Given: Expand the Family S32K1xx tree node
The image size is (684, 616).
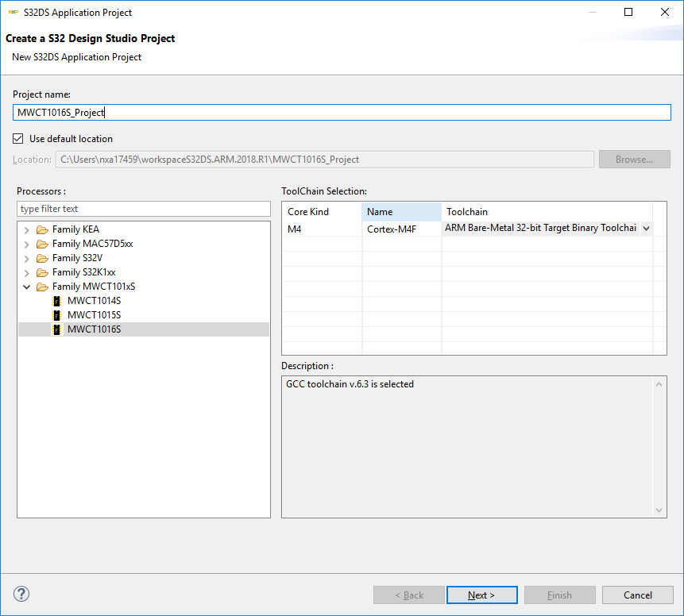Looking at the screenshot, I should [26, 273].
